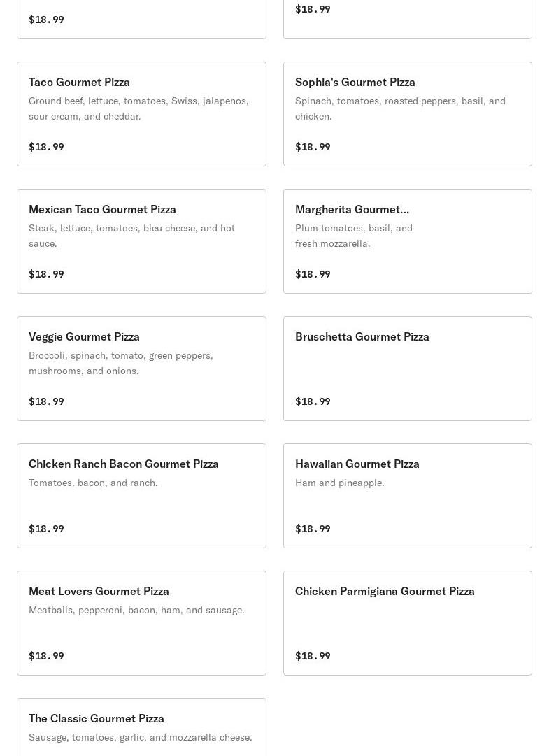Click the Hawaiian pizza $18.99 price
The height and width of the screenshot is (756, 549).
313,529
